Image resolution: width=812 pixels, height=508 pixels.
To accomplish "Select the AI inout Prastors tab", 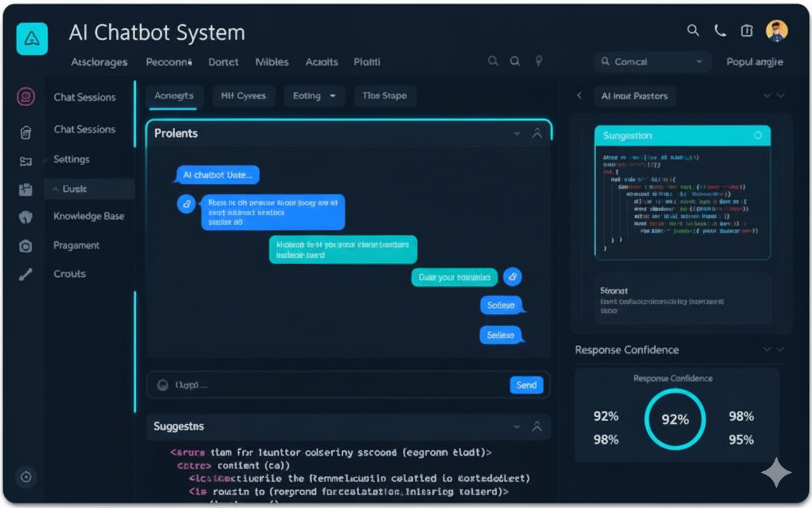I will 634,96.
